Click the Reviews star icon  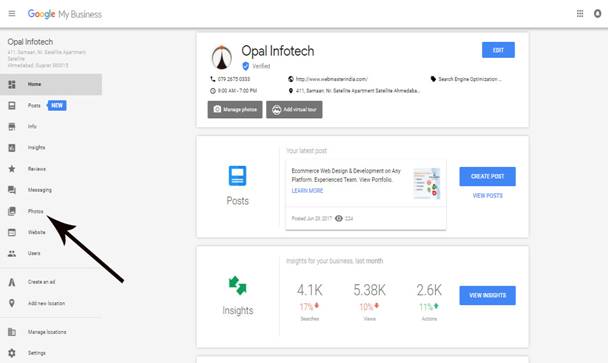(x=12, y=169)
